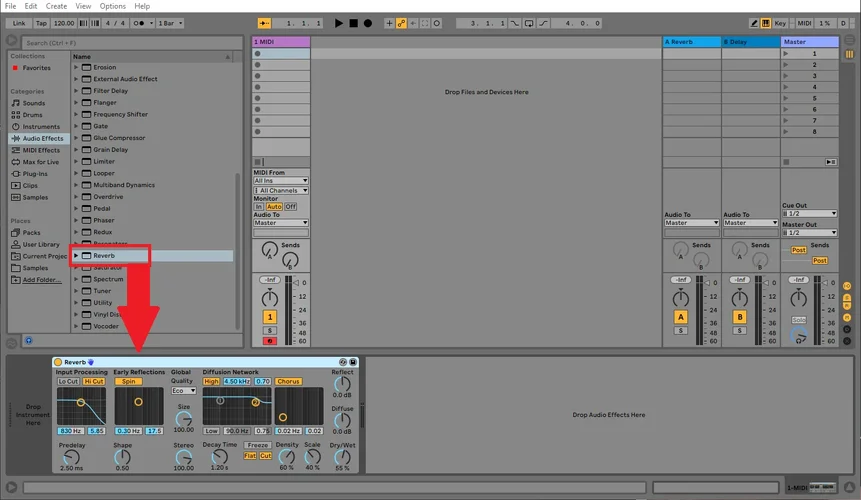The height and width of the screenshot is (500, 861).
Task: Open the All Channels MIDI dropdown
Action: (x=280, y=190)
